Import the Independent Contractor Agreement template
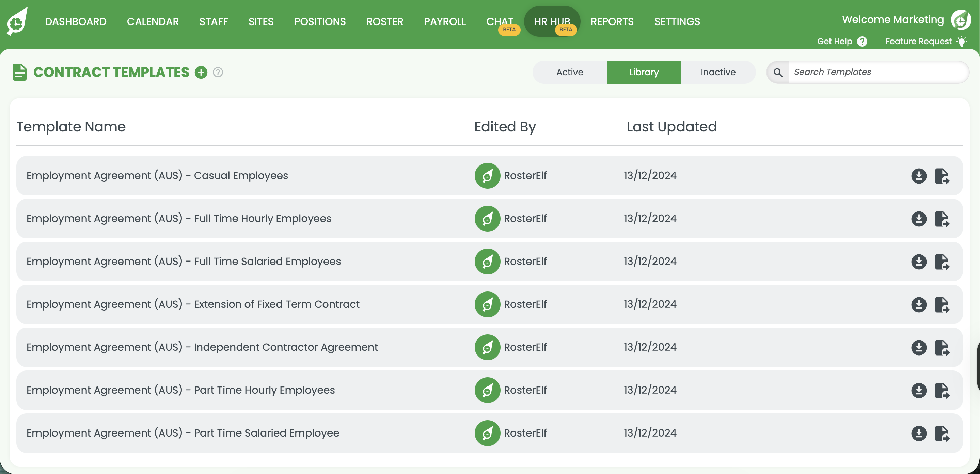This screenshot has height=474, width=980. [942, 347]
